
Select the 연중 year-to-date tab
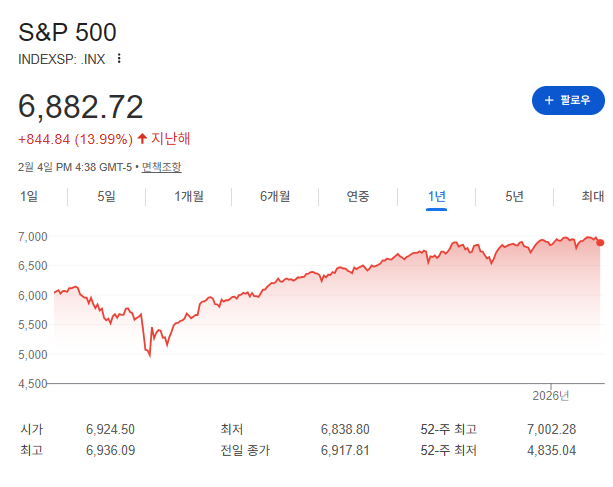(358, 196)
